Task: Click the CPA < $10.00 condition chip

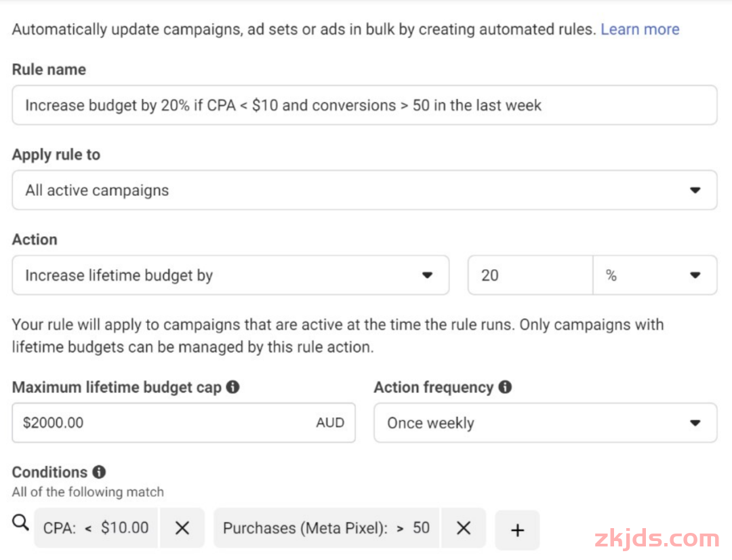Action: point(96,528)
